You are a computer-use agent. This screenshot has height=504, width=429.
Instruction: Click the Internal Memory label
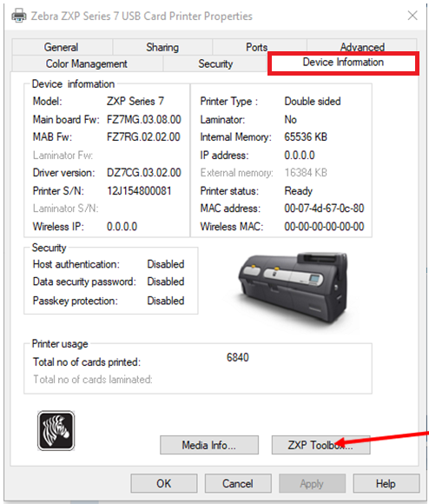[x=235, y=137]
